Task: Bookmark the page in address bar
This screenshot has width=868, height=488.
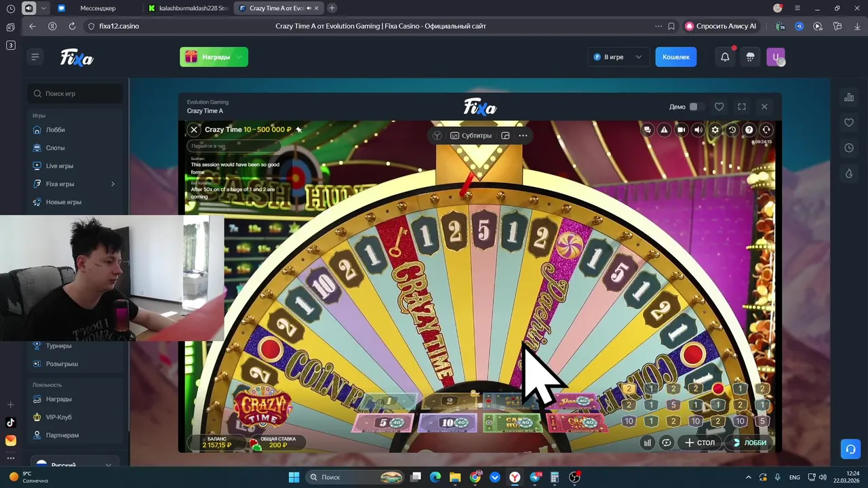Action: click(671, 26)
